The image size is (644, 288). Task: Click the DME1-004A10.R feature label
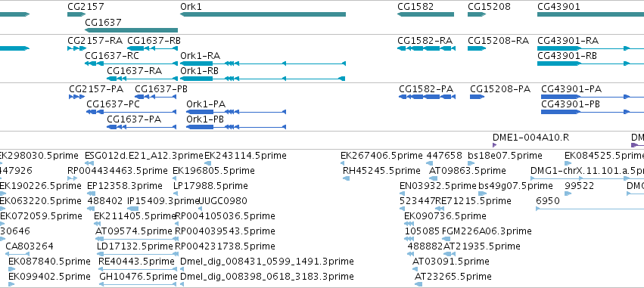531,138
